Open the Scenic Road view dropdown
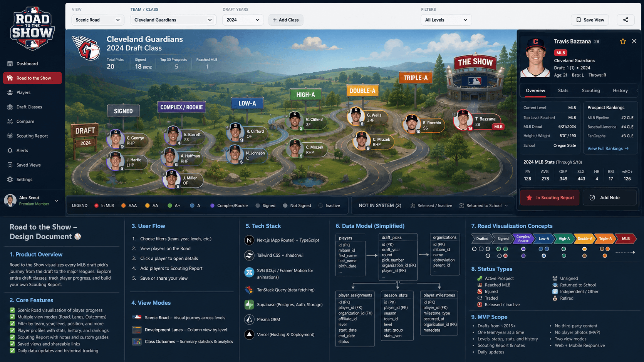The width and height of the screenshot is (644, 362). point(98,20)
